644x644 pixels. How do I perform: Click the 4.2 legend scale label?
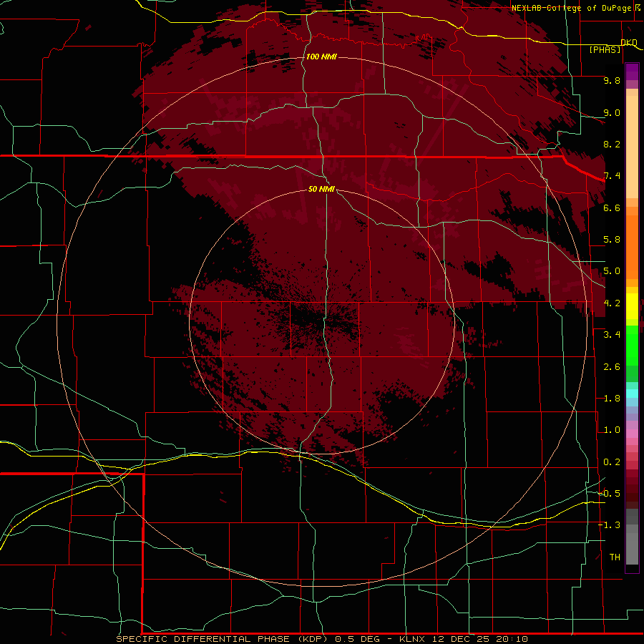(612, 303)
